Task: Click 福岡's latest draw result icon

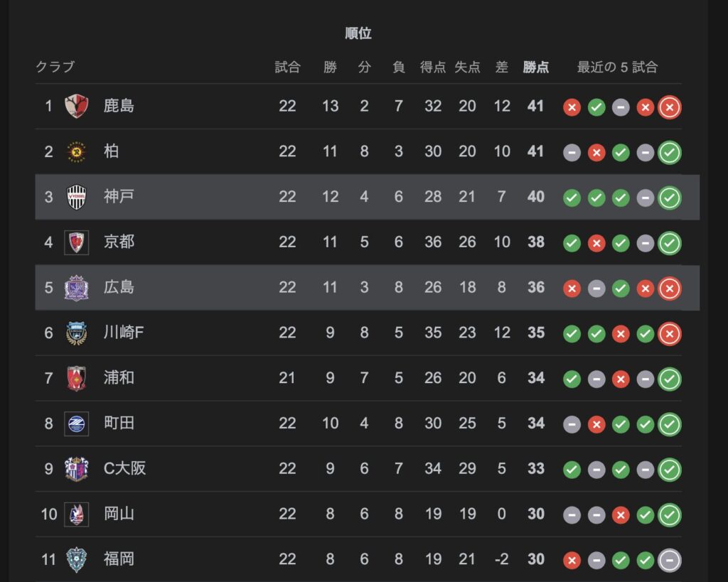Action: (x=670, y=560)
